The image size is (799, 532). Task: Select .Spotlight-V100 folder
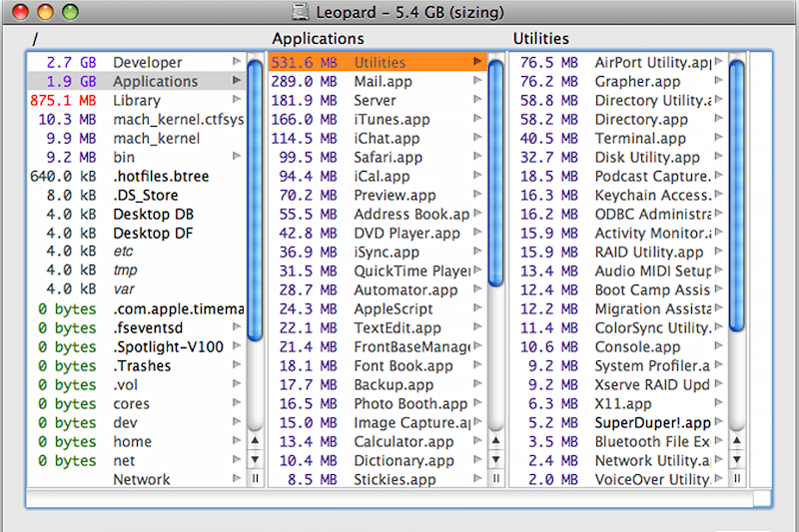pyautogui.click(x=137, y=346)
